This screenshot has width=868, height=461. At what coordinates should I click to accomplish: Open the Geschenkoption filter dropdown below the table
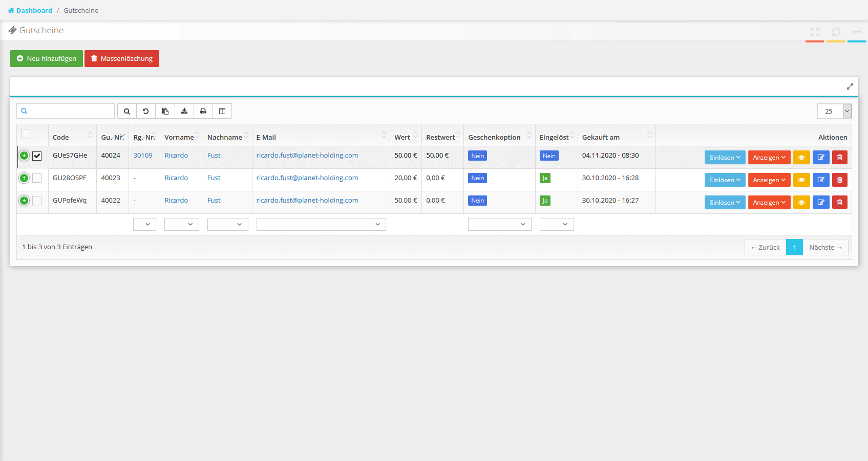click(x=499, y=224)
